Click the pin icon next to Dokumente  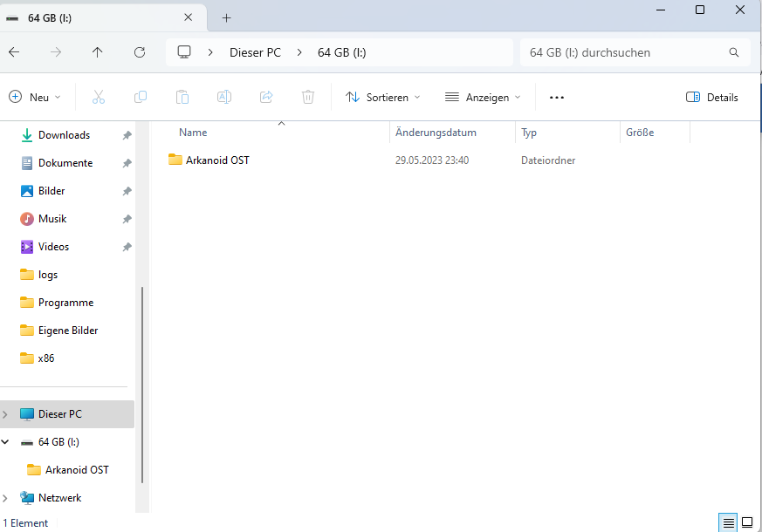click(127, 163)
